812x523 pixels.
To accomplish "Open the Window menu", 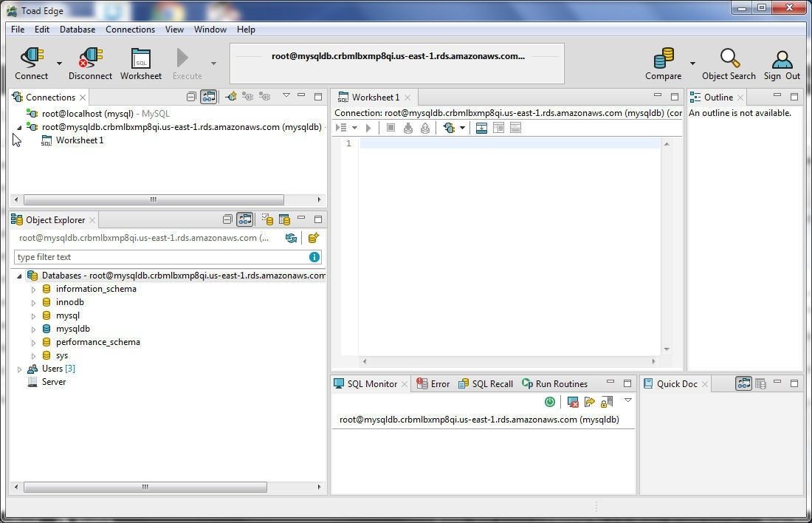I will 210,30.
